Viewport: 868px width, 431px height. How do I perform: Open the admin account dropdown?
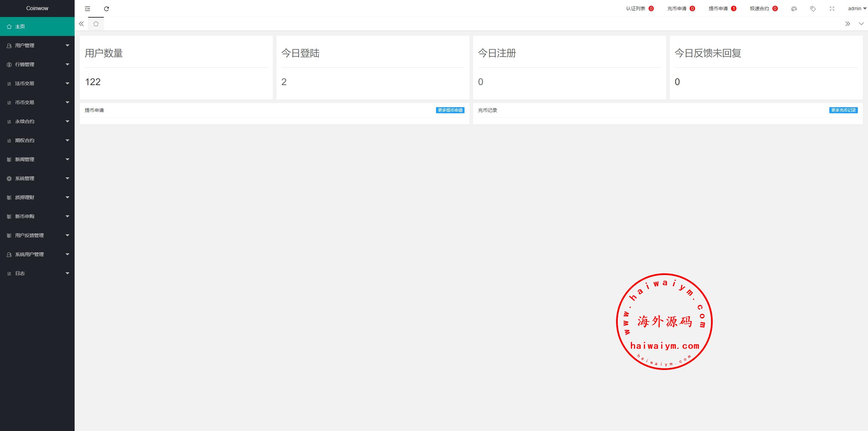[x=856, y=8]
